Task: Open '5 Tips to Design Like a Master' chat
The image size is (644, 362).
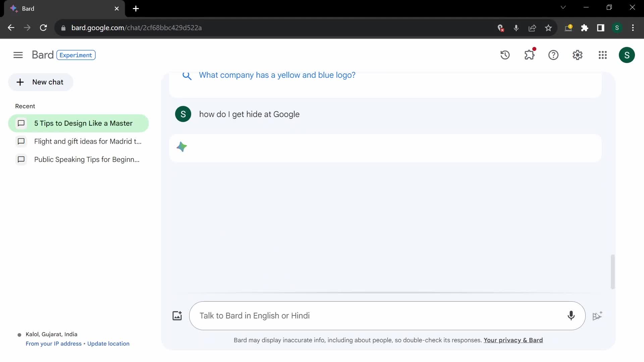Action: click(78, 123)
